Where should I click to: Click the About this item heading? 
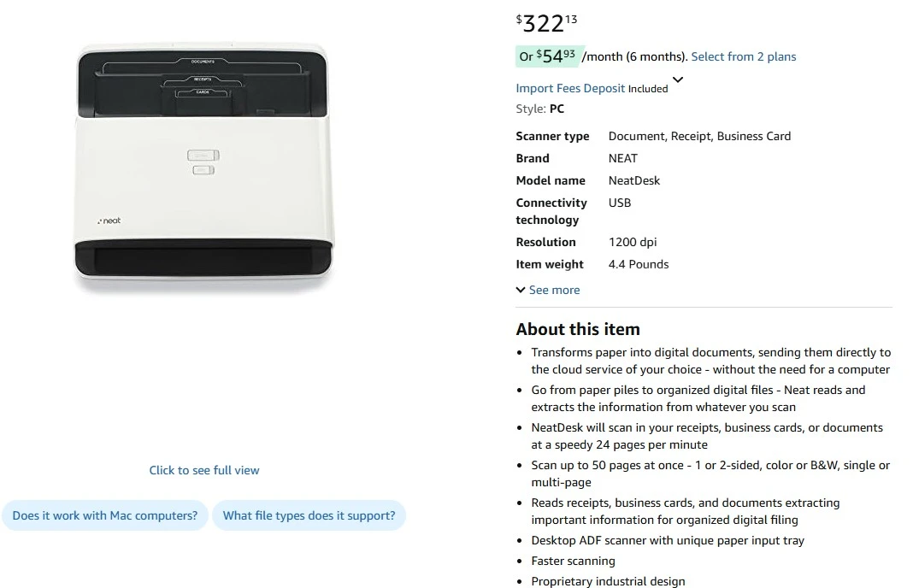point(578,329)
